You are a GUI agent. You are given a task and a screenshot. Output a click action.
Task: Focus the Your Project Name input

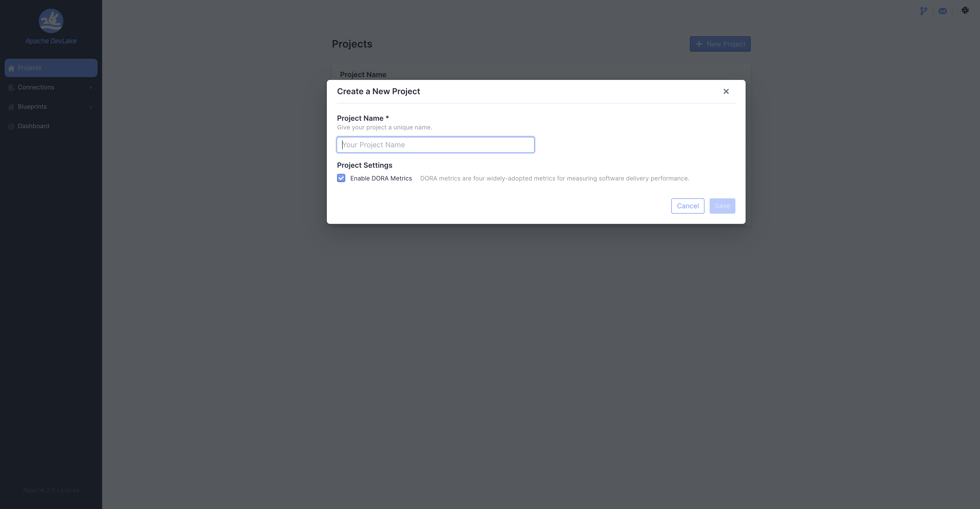click(435, 145)
